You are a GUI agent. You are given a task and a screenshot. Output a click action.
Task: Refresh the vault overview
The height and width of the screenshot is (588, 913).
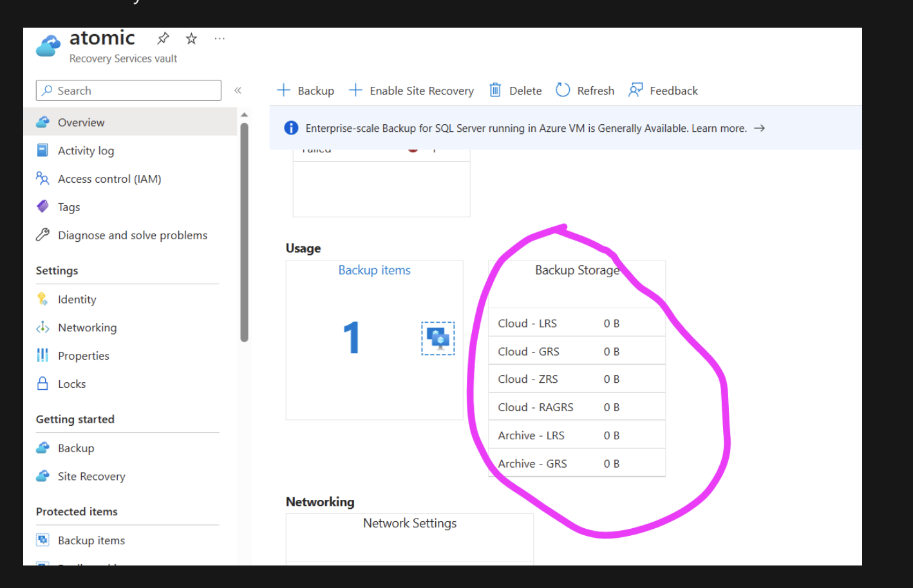tap(585, 91)
